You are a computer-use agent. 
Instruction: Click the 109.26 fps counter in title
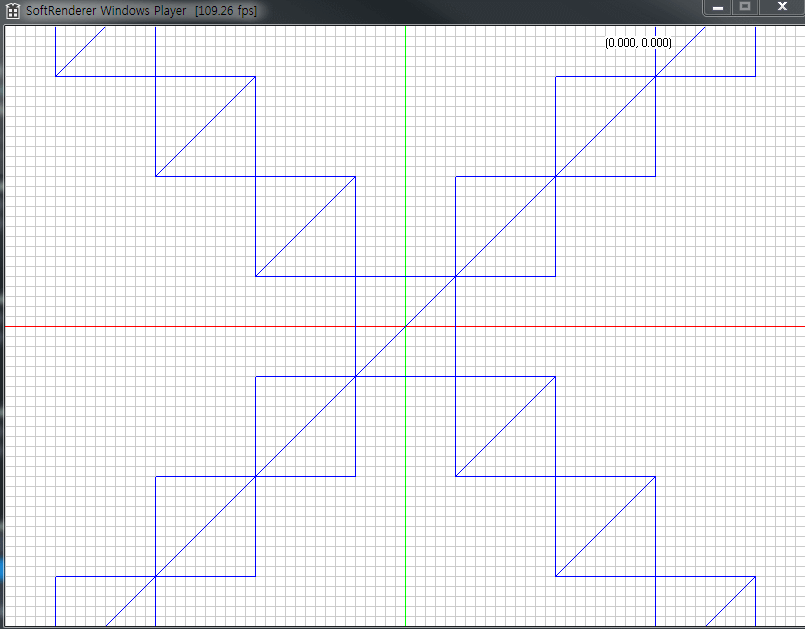pos(226,11)
